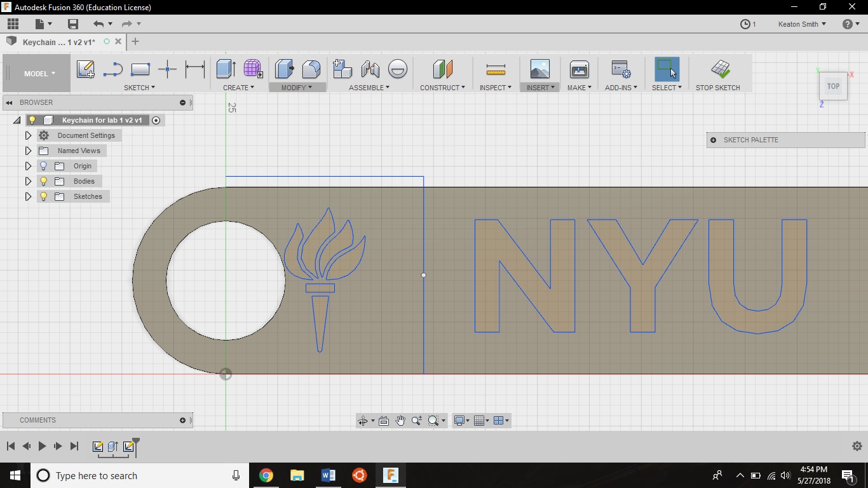Choose the Sketch Dimension tool
868x488 pixels.
[x=194, y=69]
